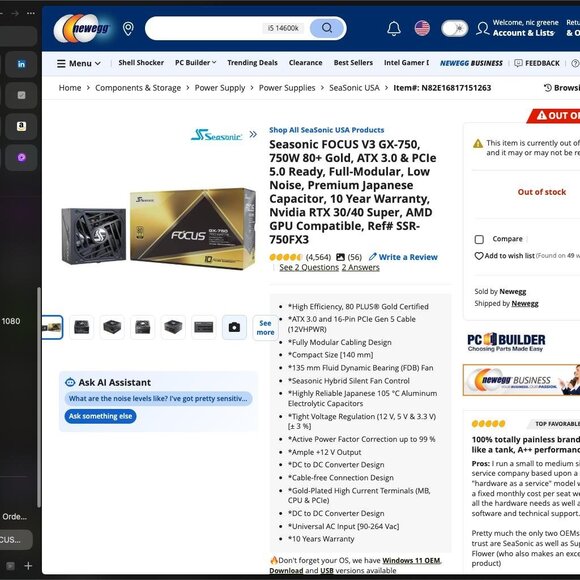
Task: Expand Seasonic brand double-chevron arrow
Action: [253, 134]
